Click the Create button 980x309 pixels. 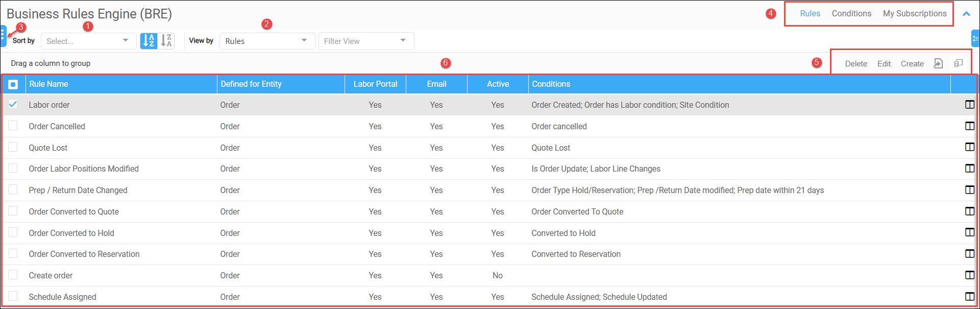pos(912,64)
